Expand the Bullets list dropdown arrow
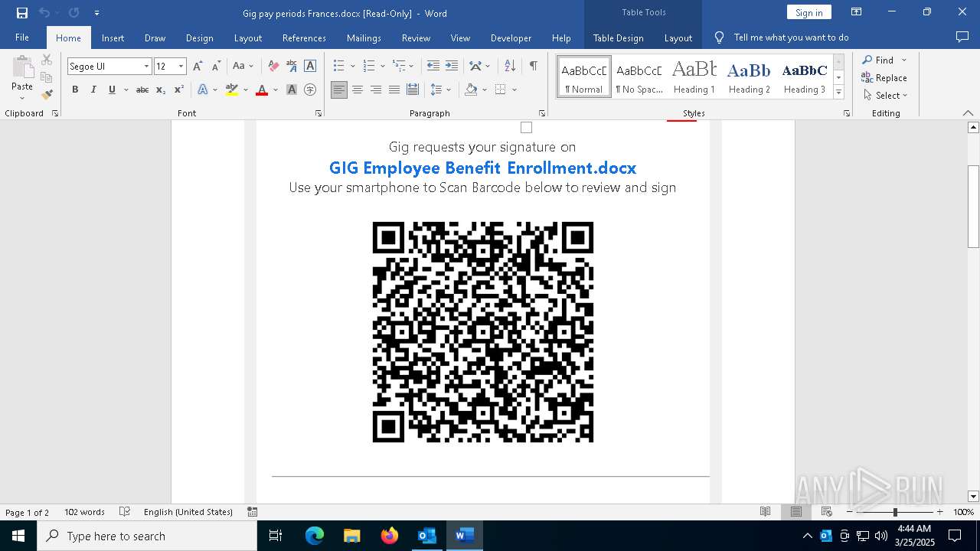The width and height of the screenshot is (980, 551). [x=351, y=67]
